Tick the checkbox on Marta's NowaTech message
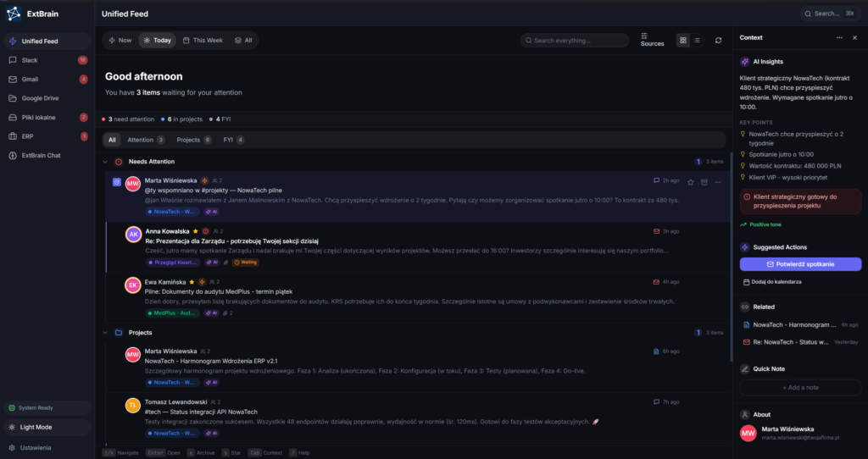 (117, 181)
